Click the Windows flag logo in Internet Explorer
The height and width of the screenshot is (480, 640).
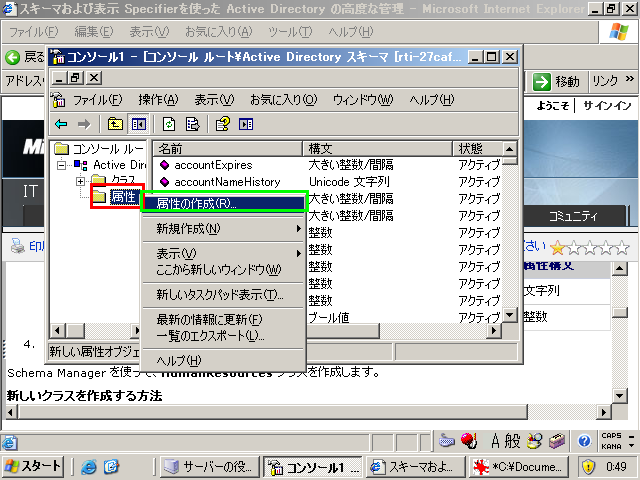point(619,31)
